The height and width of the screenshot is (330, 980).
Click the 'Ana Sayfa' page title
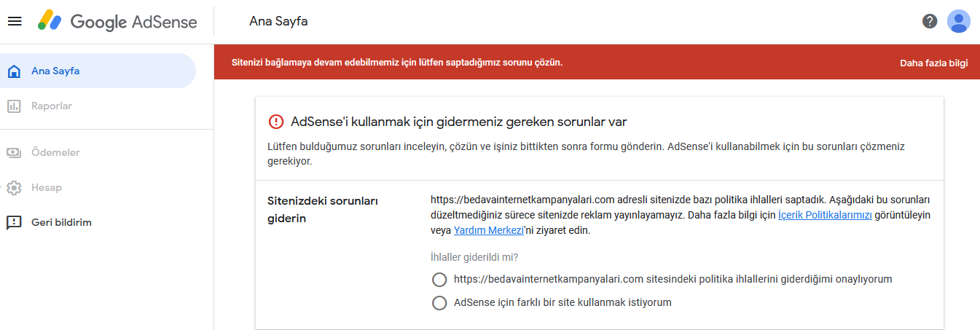click(278, 21)
